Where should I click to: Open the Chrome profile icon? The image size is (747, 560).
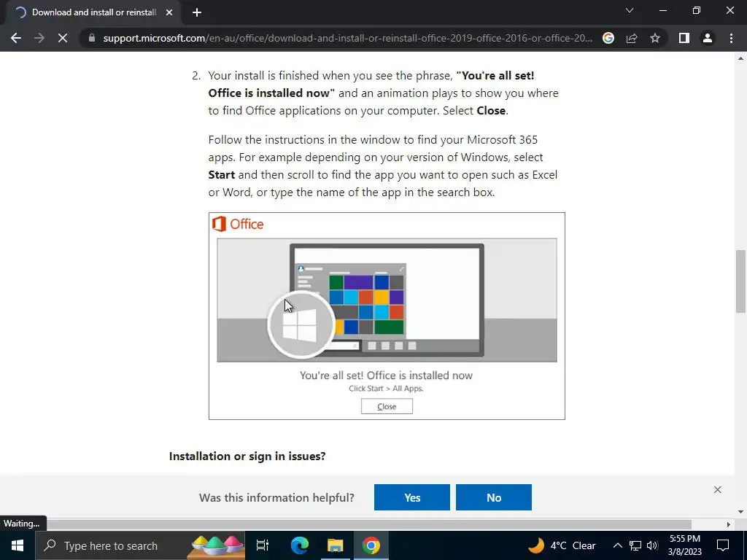(708, 38)
